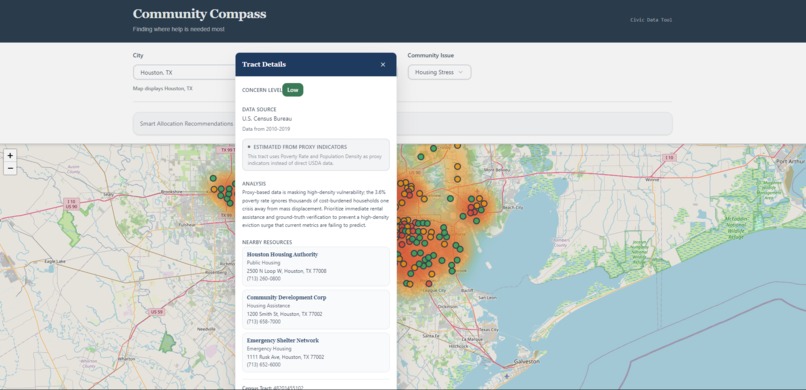The width and height of the screenshot is (806, 390).
Task: Click the Galveston label on the map
Action: point(527,362)
